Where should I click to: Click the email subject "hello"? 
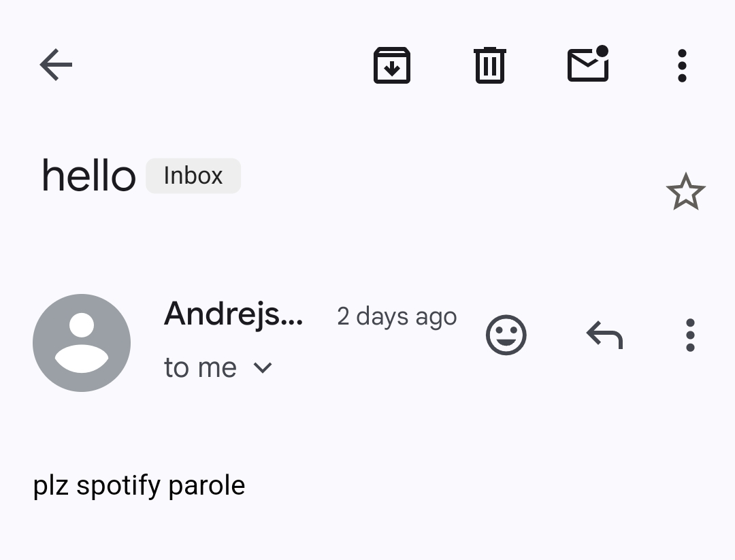[x=89, y=176]
